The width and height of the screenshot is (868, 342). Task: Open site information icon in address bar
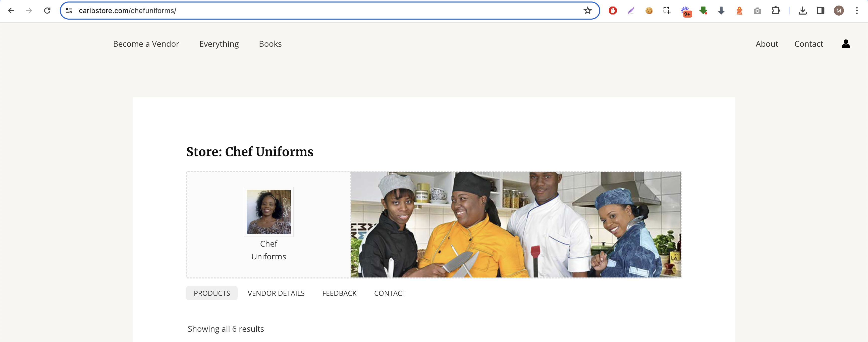(x=69, y=11)
